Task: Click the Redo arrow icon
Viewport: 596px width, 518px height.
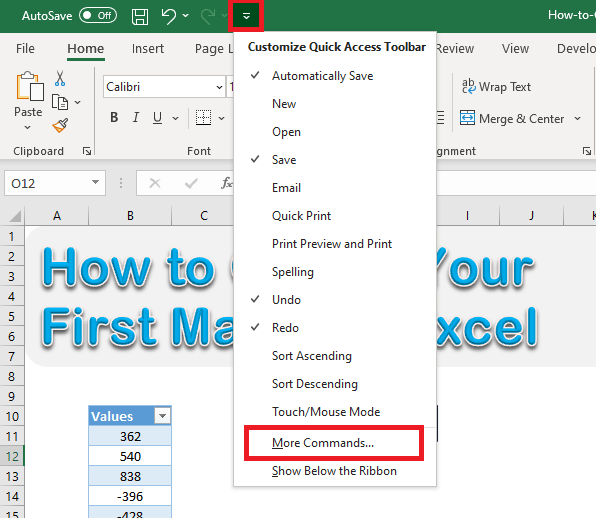Action: point(208,16)
